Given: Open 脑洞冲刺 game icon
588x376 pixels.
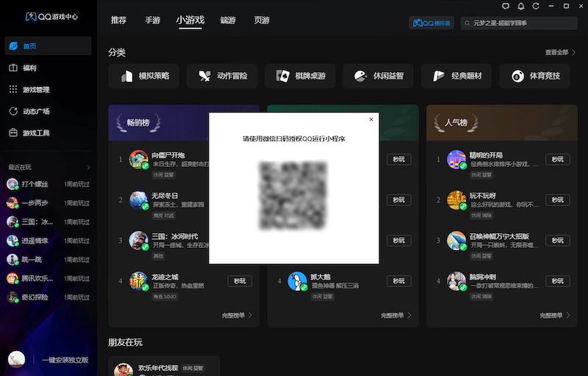Looking at the screenshot, I should 456,281.
